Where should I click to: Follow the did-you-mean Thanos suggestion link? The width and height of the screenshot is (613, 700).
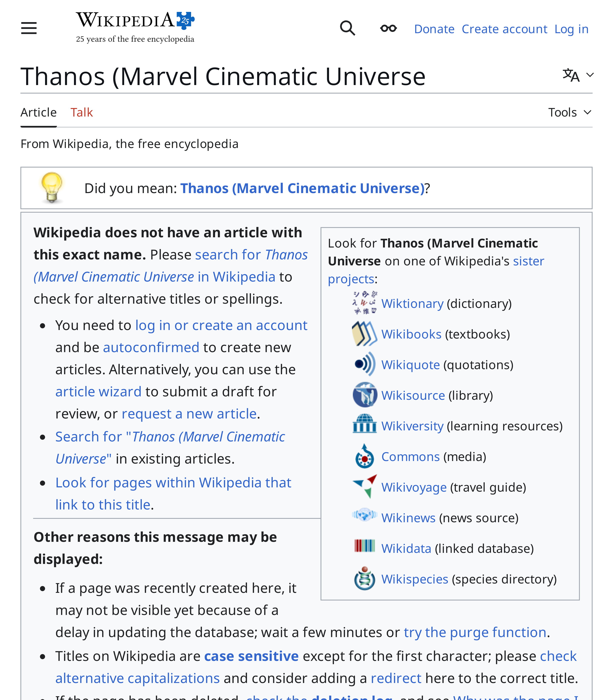(x=302, y=188)
